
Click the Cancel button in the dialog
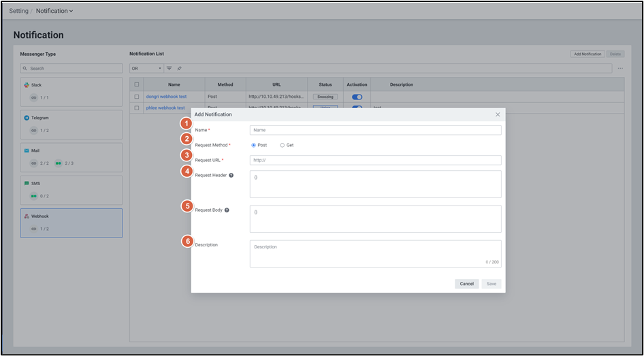466,284
